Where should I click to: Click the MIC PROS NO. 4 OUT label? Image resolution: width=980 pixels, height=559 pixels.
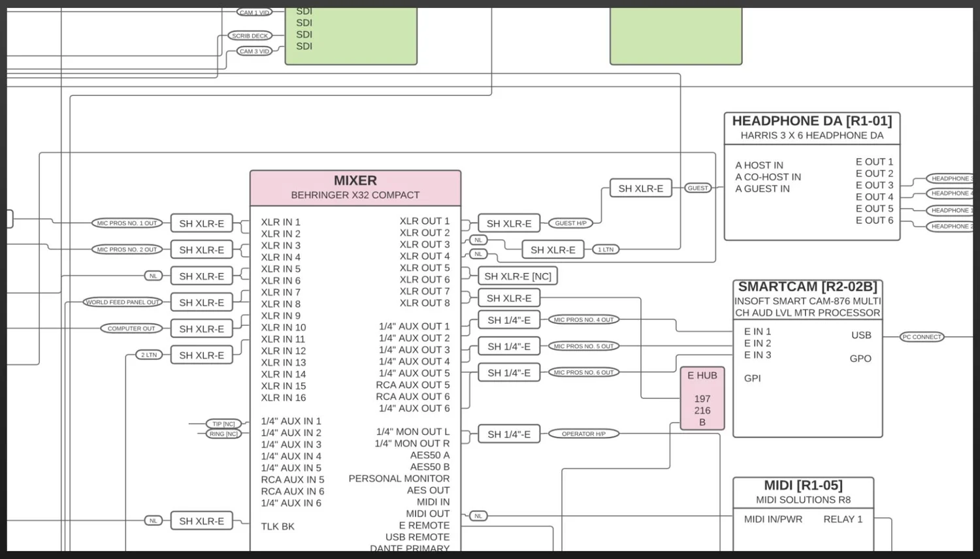click(583, 320)
